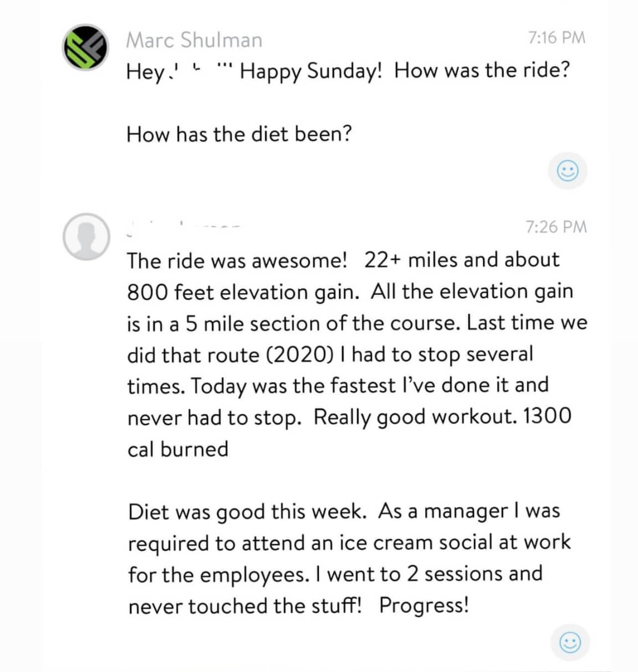This screenshot has width=638, height=672.
Task: Click the blurred sender name of reply
Action: point(183,228)
